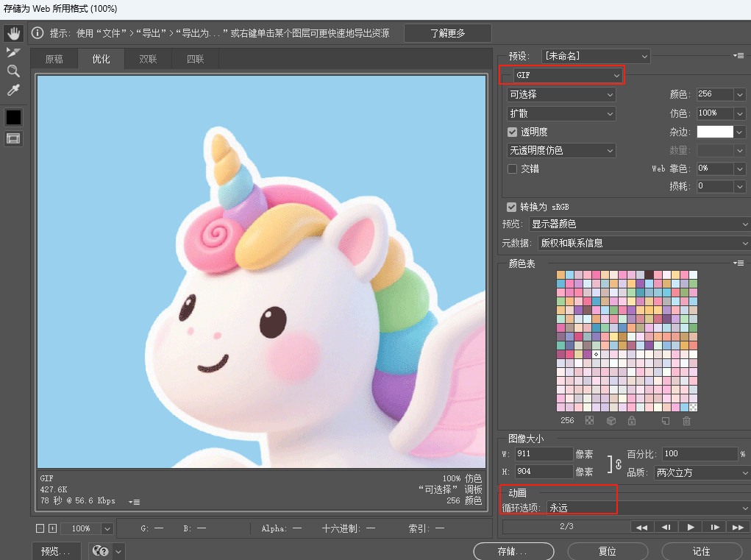Play the animation
The width and height of the screenshot is (751, 560).
tap(690, 528)
